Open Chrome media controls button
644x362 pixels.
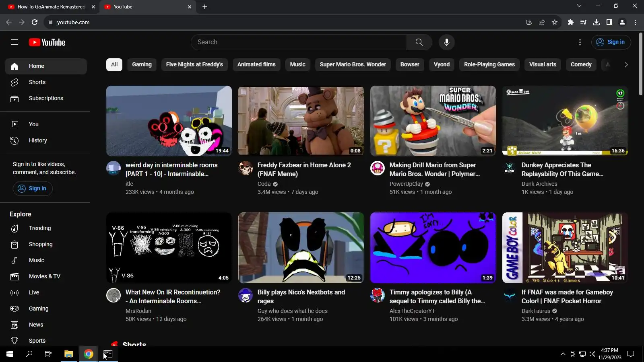(584, 22)
